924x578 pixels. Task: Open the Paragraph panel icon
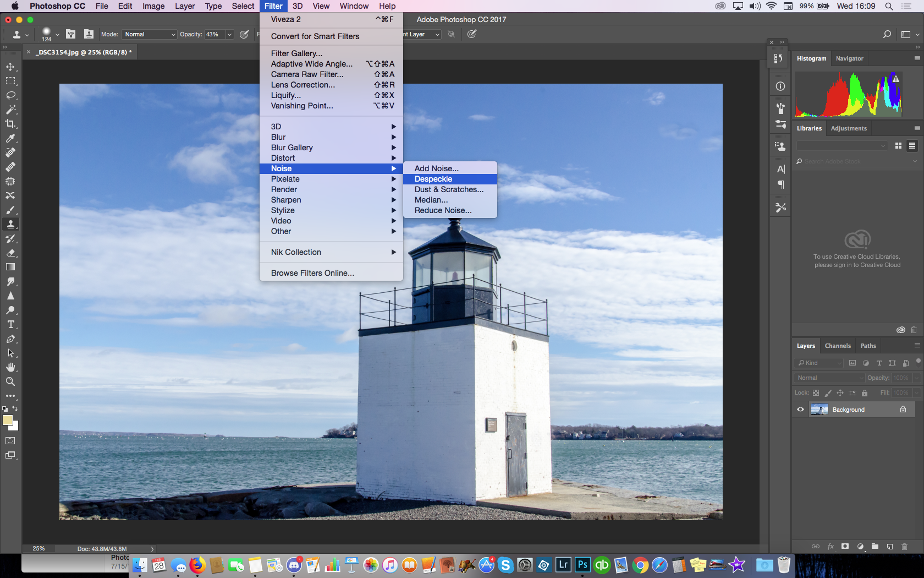(780, 184)
